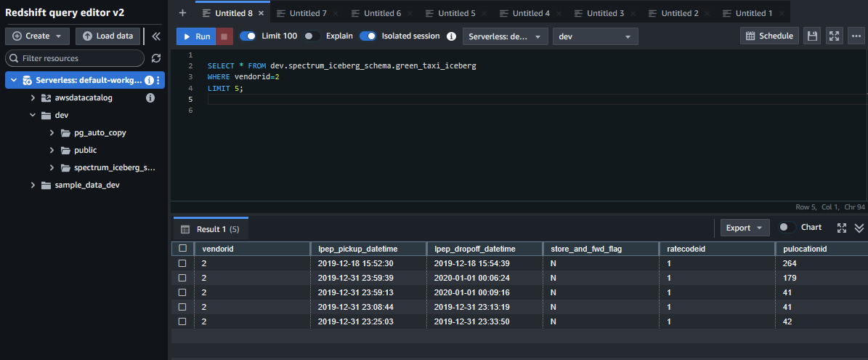Add a new editor tab with plus icon
Image resolution: width=868 pixels, height=360 pixels.
[x=182, y=13]
